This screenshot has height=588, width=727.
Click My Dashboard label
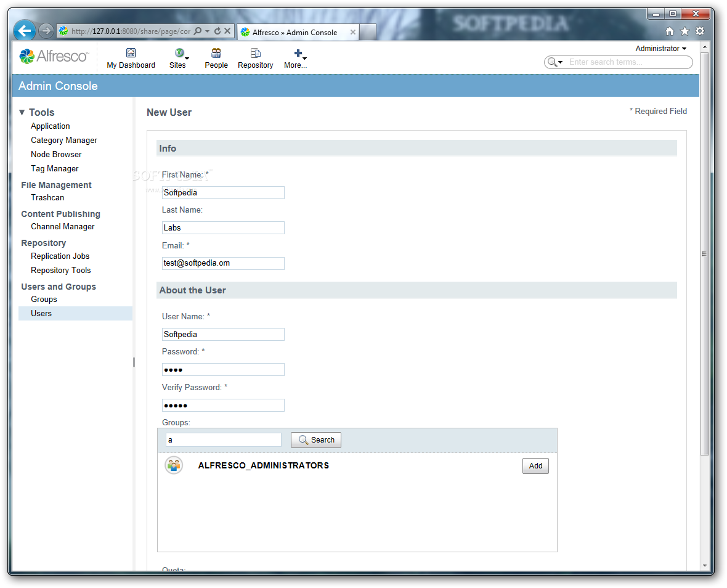[131, 65]
